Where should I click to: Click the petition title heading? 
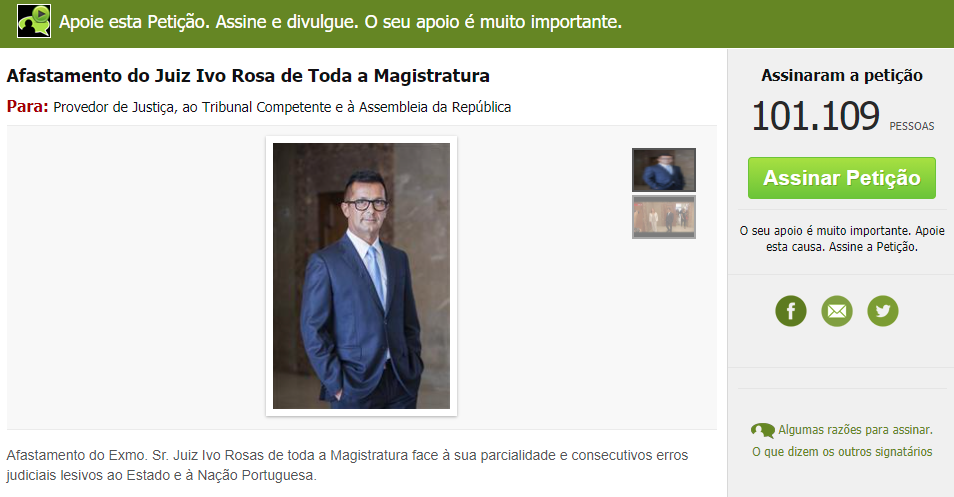pos(248,76)
